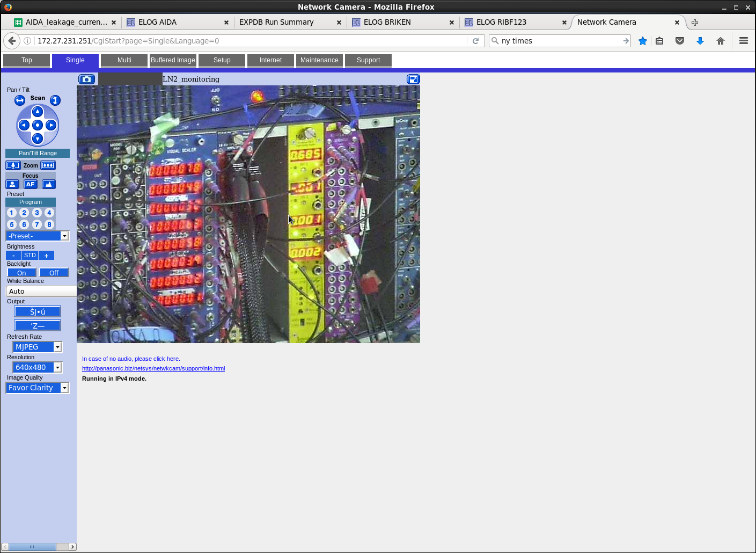
Task: Bookmark this page with star icon
Action: tap(643, 41)
